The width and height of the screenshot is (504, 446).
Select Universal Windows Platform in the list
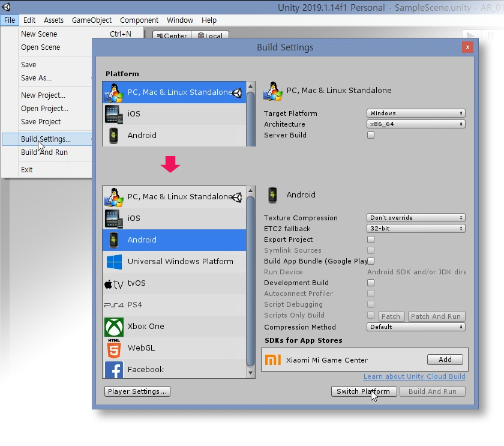[x=175, y=262]
